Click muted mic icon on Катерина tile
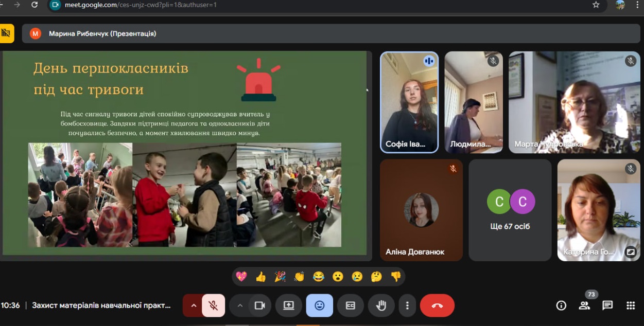The image size is (644, 326). [631, 169]
